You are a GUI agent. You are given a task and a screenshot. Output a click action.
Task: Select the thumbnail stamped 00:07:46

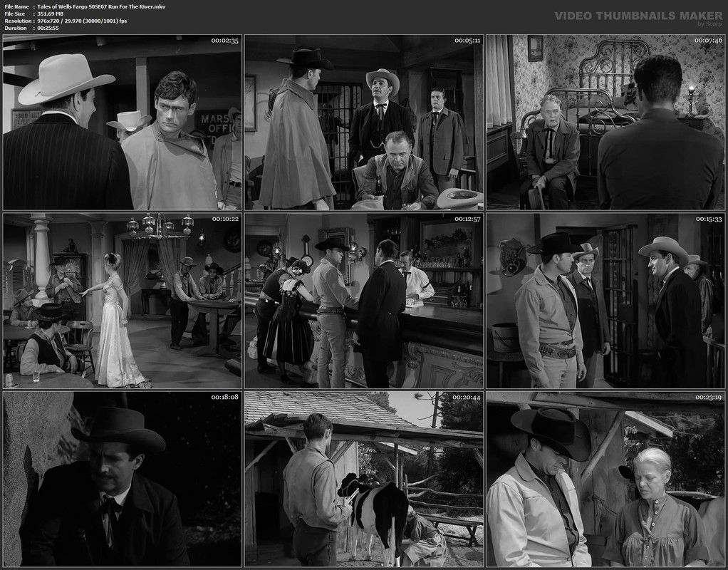tap(605, 122)
